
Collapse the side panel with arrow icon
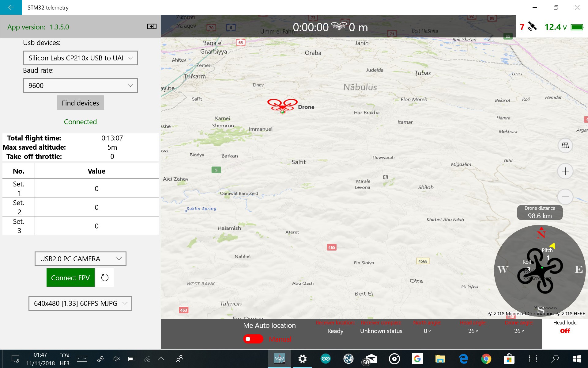[x=152, y=27]
